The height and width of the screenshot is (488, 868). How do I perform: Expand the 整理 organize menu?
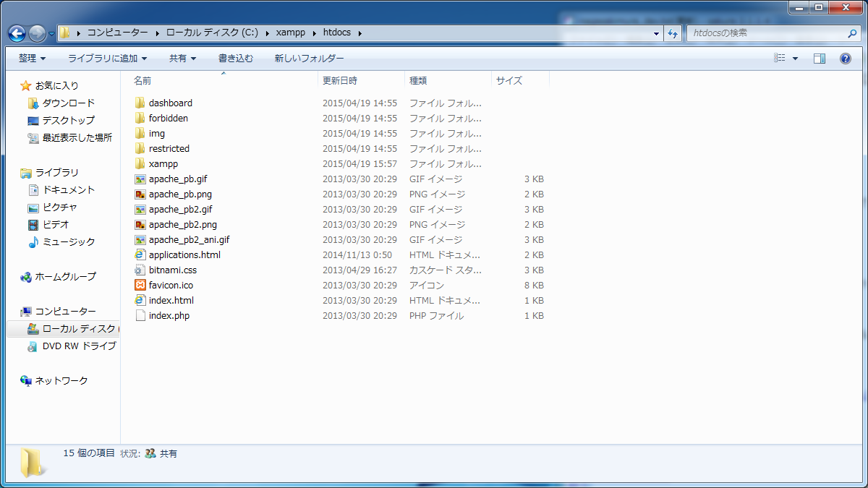click(x=32, y=59)
